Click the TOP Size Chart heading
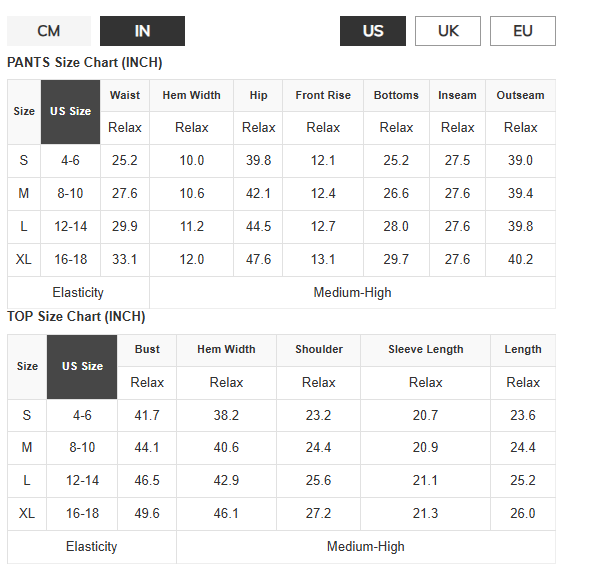The image size is (603, 585). click(76, 317)
